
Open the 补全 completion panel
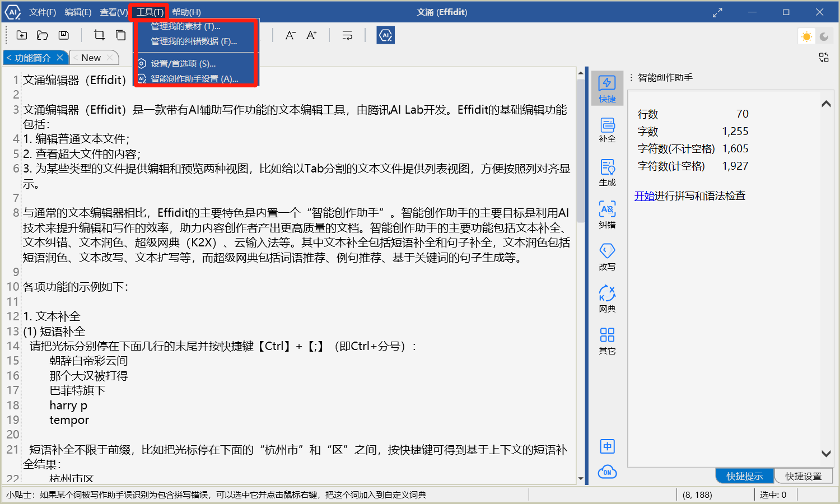607,130
